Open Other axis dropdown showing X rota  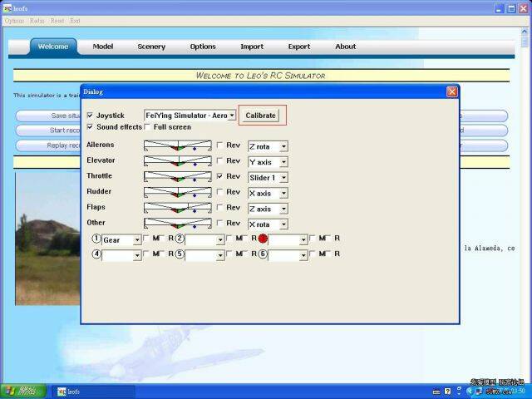(x=268, y=224)
